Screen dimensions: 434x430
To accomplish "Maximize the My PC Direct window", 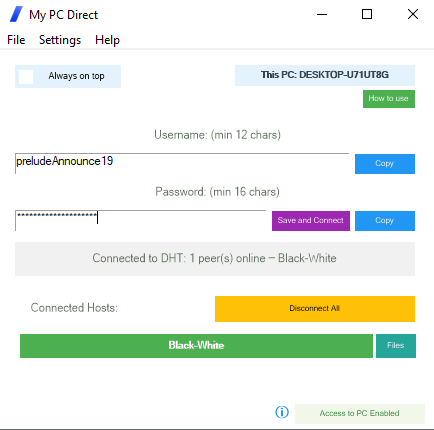I will click(x=367, y=14).
